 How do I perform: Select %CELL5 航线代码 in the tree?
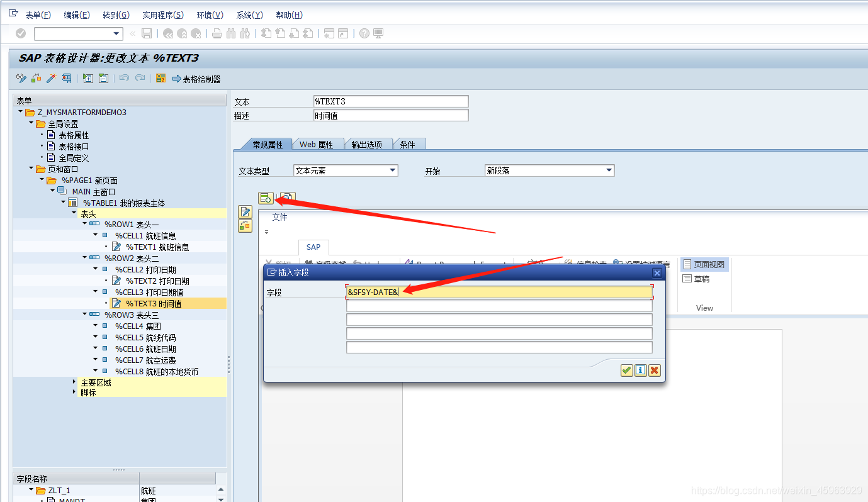pyautogui.click(x=145, y=337)
